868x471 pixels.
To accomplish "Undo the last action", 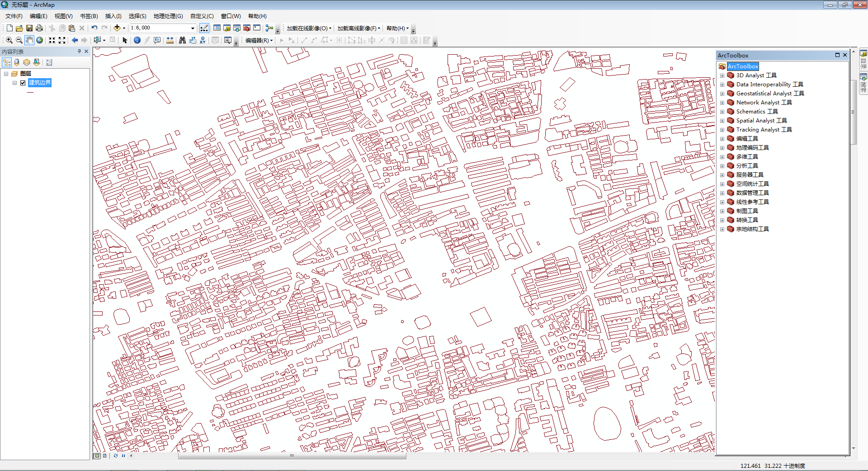I will tap(94, 28).
